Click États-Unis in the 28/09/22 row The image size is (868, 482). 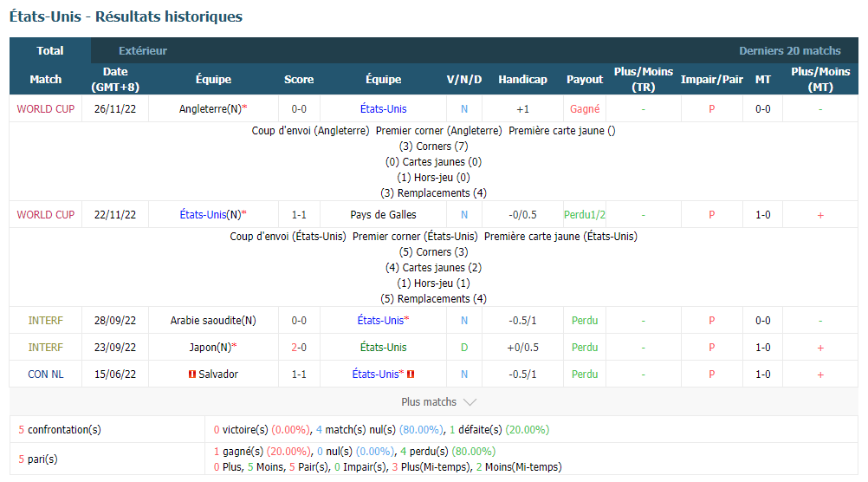click(380, 321)
